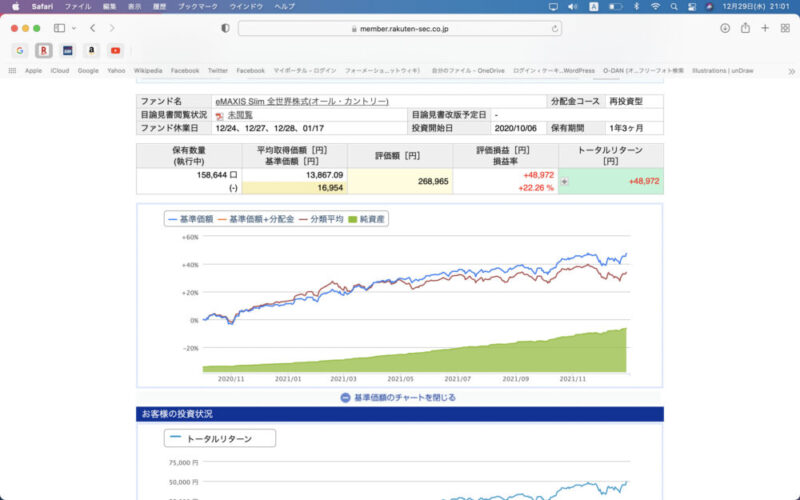
Task: Open the dark blue pinned tab icon
Action: (x=67, y=51)
